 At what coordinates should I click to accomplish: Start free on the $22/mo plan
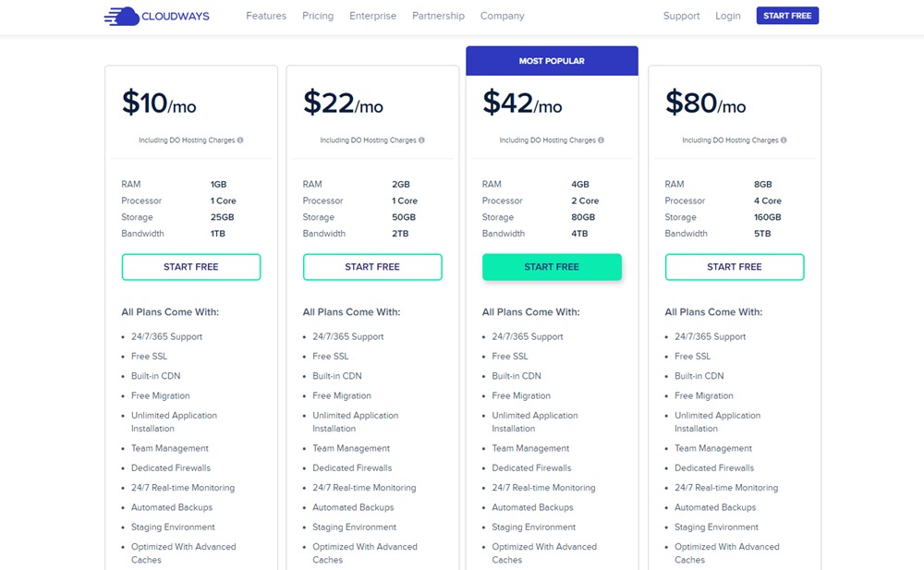tap(372, 267)
